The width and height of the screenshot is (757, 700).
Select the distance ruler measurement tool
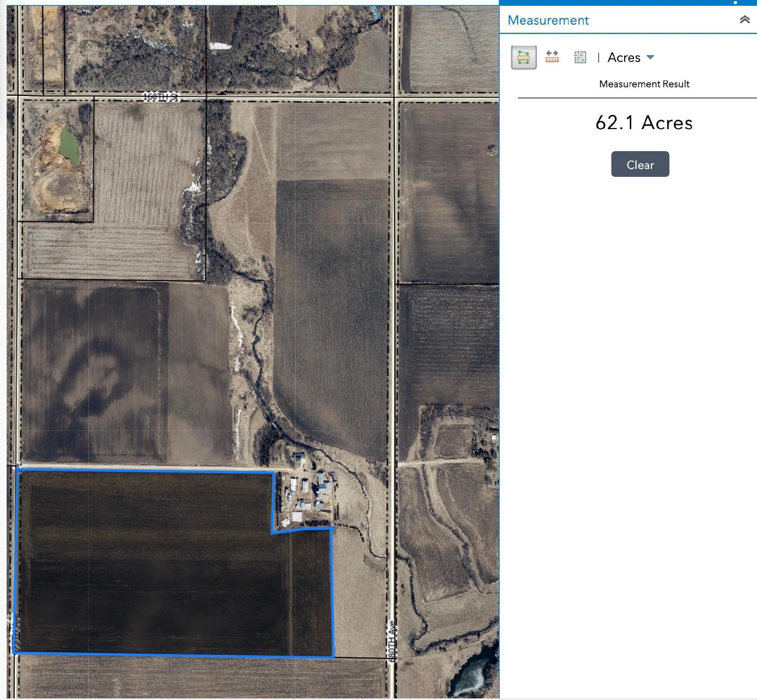[x=552, y=57]
